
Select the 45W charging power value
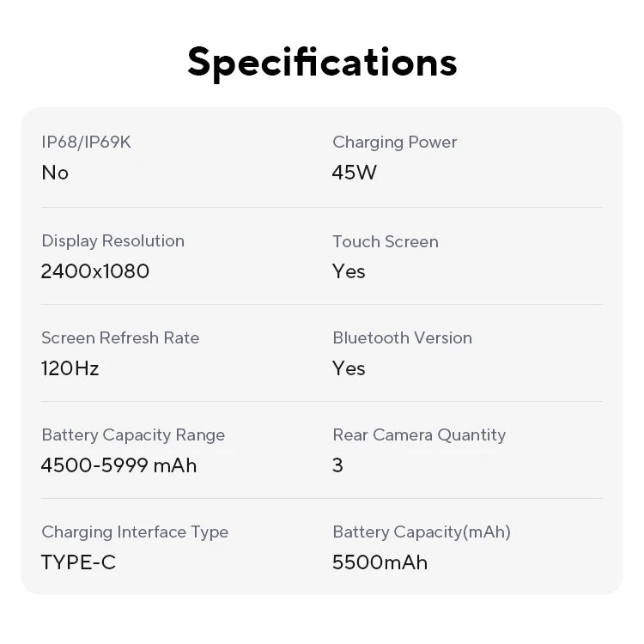pos(355,173)
